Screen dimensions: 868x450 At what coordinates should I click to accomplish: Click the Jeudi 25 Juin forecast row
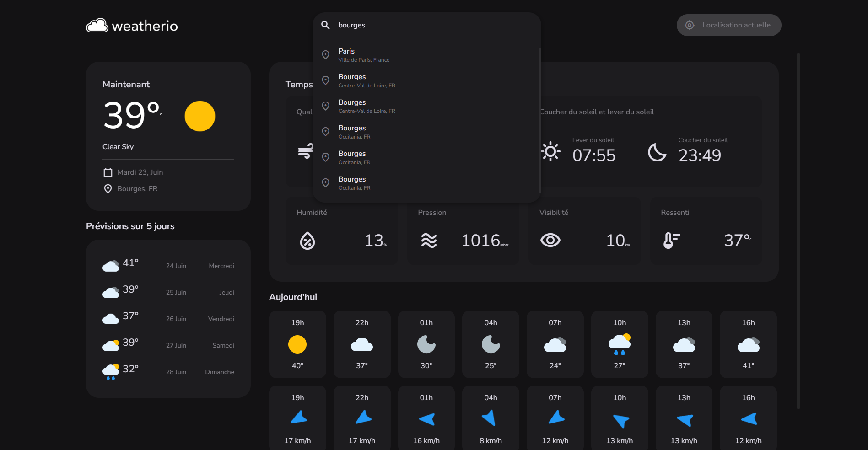(x=168, y=292)
